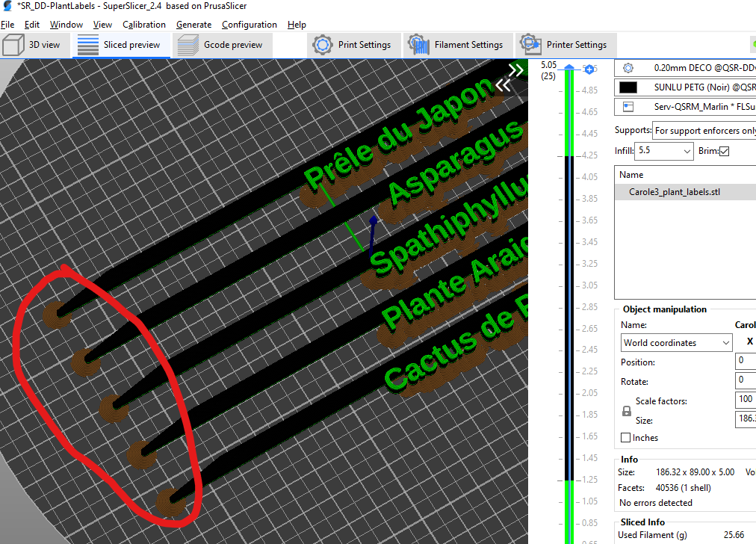Click the used filament value '25.66'
This screenshot has height=544, width=756.
pyautogui.click(x=734, y=535)
